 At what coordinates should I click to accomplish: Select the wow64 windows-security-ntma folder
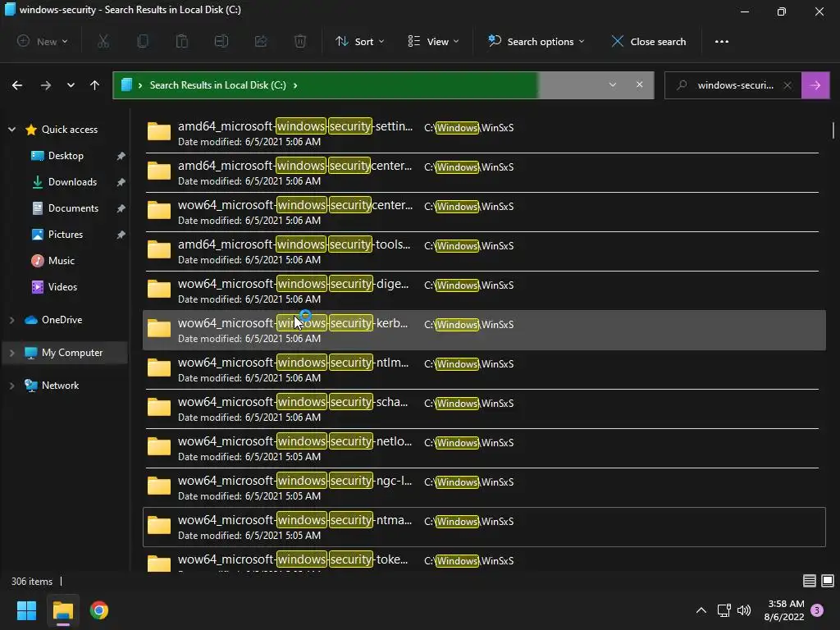click(484, 527)
